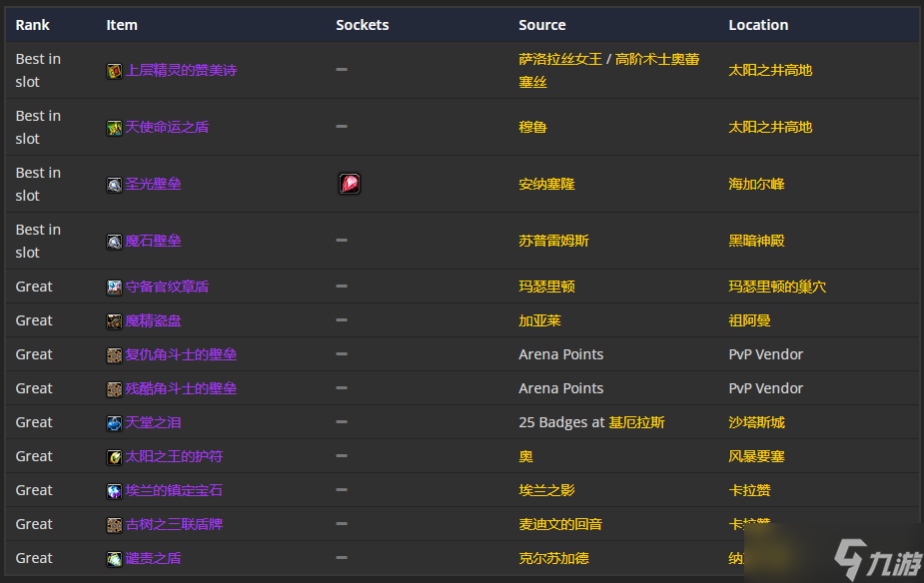Image resolution: width=924 pixels, height=583 pixels.
Task: Click the 加亚莱 source link
Action: click(x=539, y=320)
